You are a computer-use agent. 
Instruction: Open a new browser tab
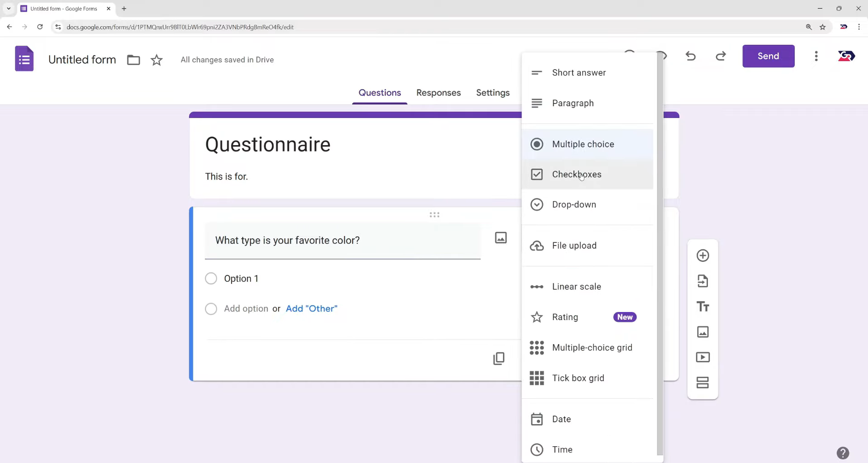click(124, 9)
